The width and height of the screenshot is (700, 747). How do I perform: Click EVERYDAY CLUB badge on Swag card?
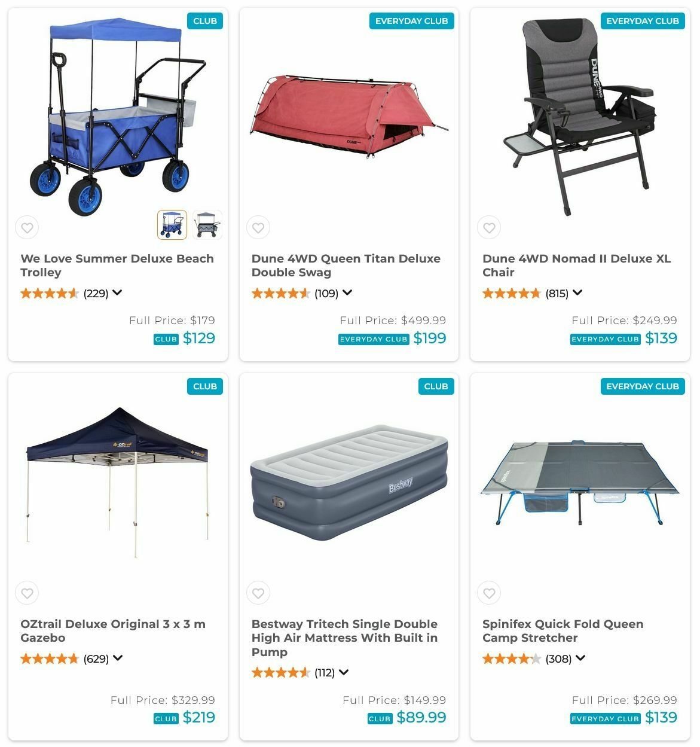tap(411, 21)
